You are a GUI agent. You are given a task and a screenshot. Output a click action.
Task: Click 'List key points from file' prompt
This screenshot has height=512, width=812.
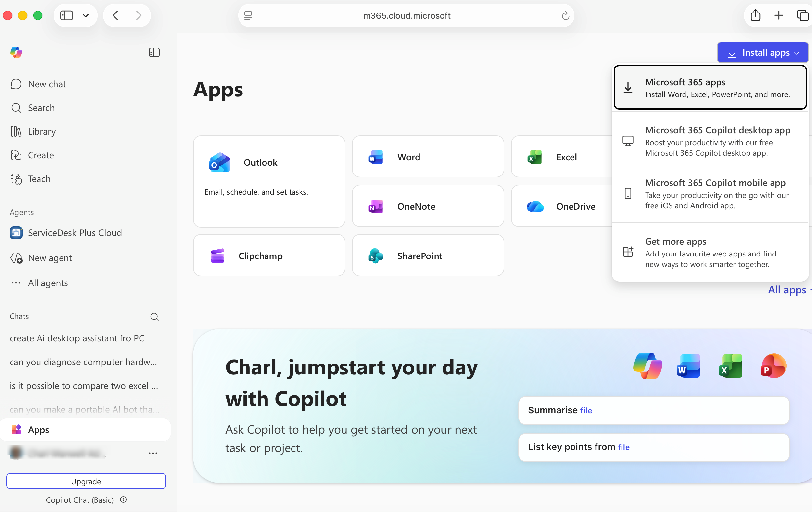[x=654, y=447]
